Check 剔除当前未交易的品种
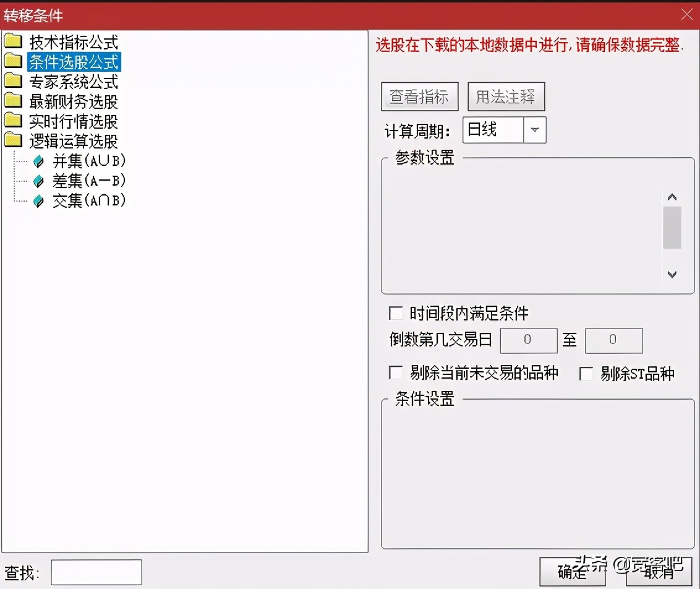 point(396,372)
